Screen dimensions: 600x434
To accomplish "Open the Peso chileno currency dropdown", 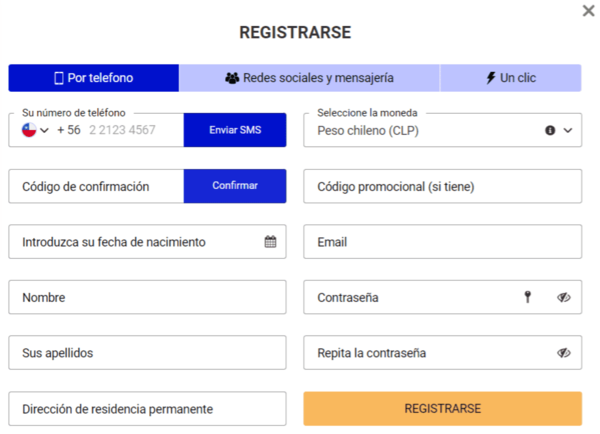I will click(x=568, y=130).
